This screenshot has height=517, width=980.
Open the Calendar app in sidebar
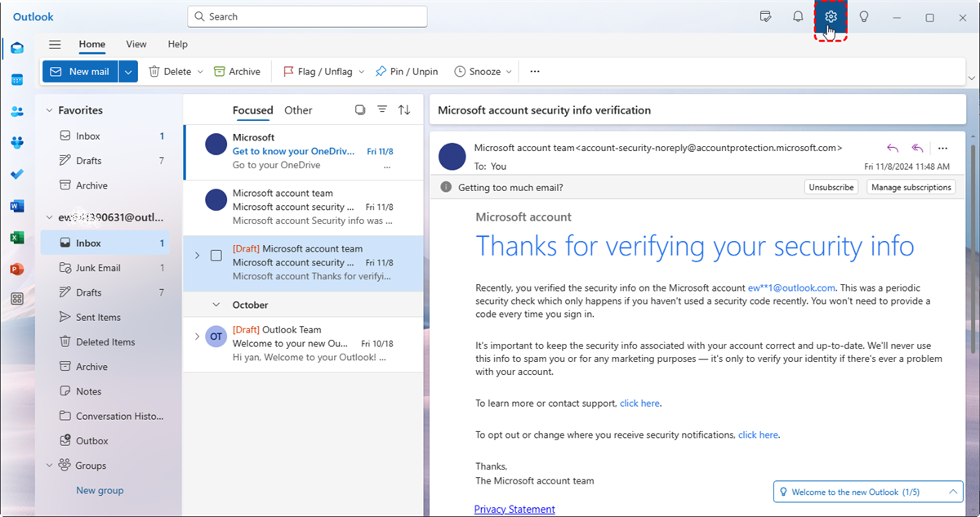click(16, 80)
